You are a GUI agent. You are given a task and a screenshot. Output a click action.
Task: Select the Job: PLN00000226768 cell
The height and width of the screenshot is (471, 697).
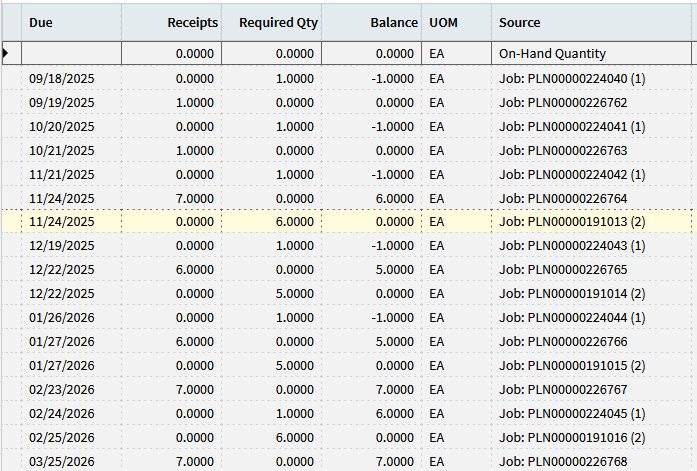click(592, 461)
